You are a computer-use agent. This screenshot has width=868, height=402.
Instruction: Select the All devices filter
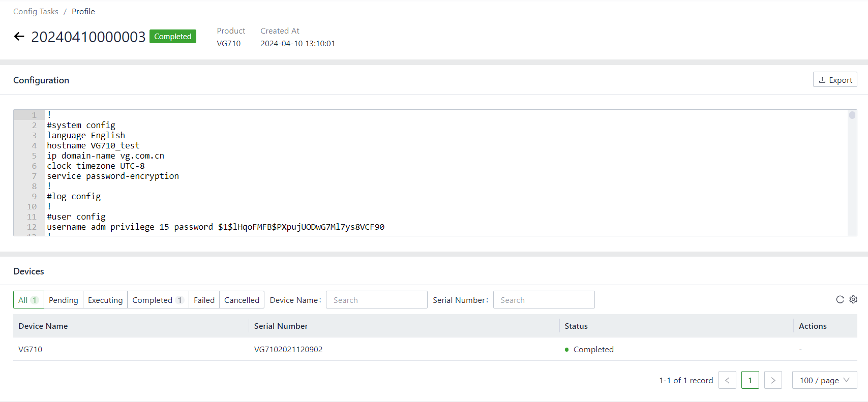click(x=28, y=300)
